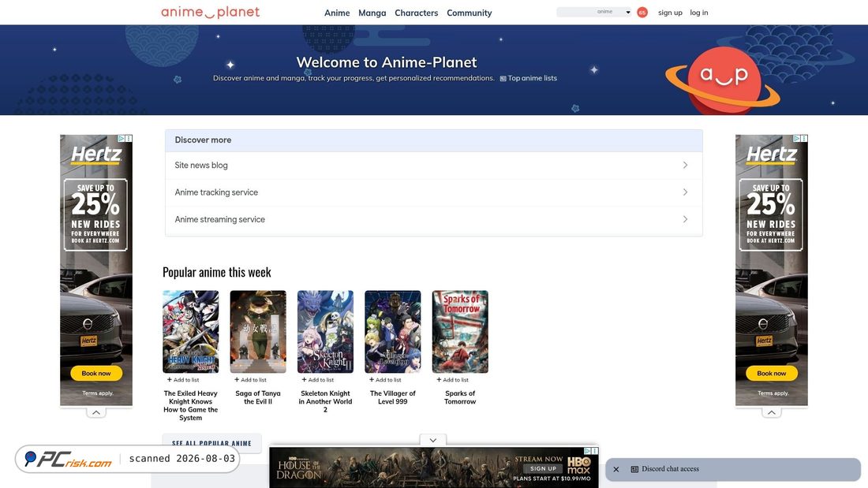Click The Exiled Heavy Knight title text

click(190, 405)
